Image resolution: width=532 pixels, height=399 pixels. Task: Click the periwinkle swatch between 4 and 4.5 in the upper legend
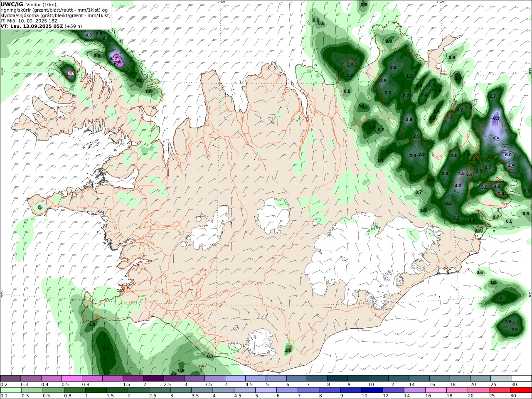[235, 378]
